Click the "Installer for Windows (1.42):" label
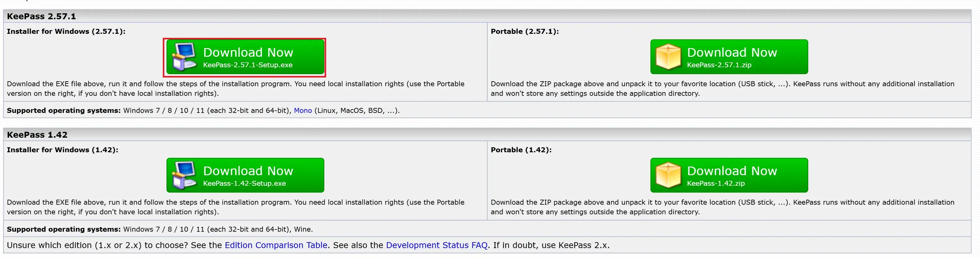 pyautogui.click(x=62, y=150)
